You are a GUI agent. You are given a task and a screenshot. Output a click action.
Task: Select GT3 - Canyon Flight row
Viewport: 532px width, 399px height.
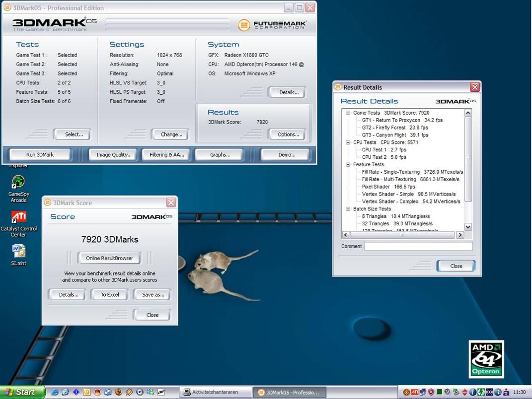[x=395, y=135]
